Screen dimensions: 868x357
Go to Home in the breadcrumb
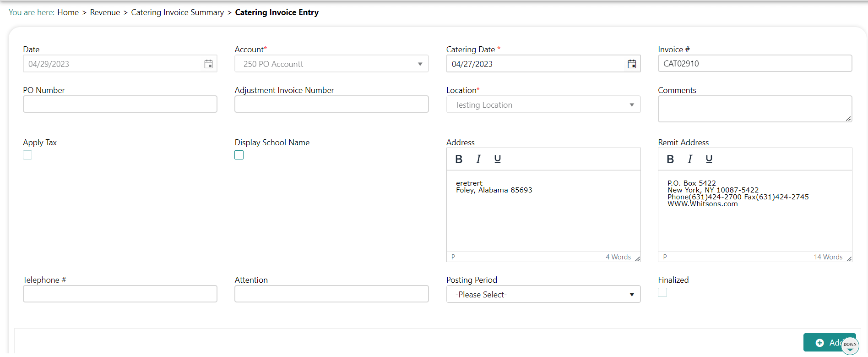(x=68, y=12)
